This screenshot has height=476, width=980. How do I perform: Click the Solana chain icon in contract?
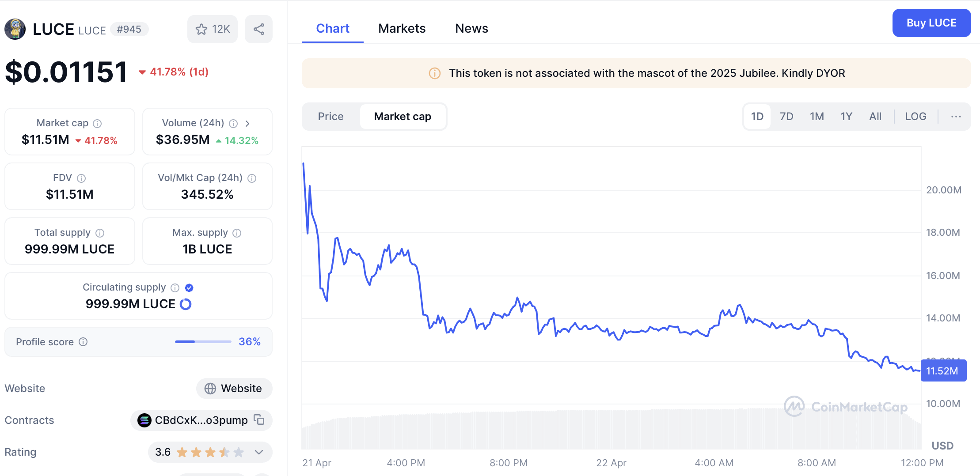pos(144,420)
